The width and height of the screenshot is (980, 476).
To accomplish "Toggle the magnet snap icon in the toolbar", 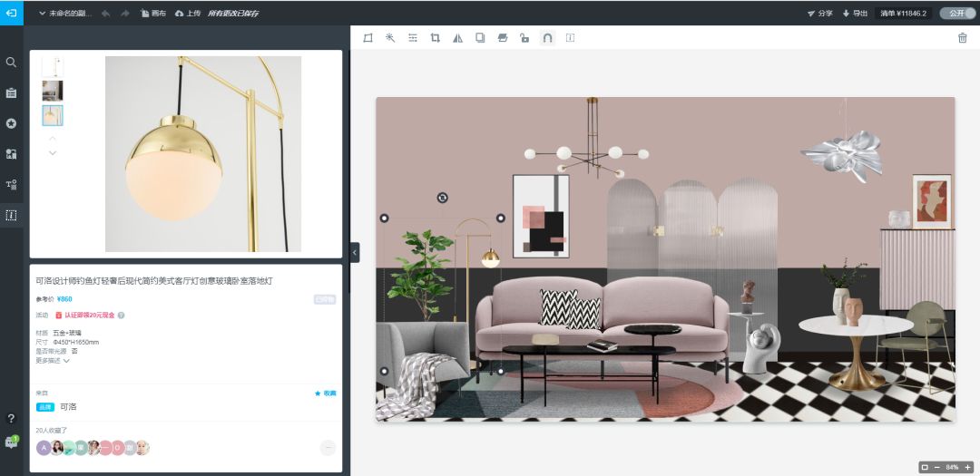I will click(547, 38).
